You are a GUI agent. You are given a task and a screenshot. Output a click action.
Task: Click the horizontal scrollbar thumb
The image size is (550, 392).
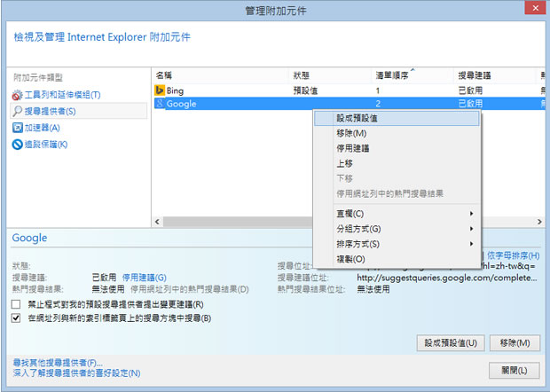tap(238, 222)
